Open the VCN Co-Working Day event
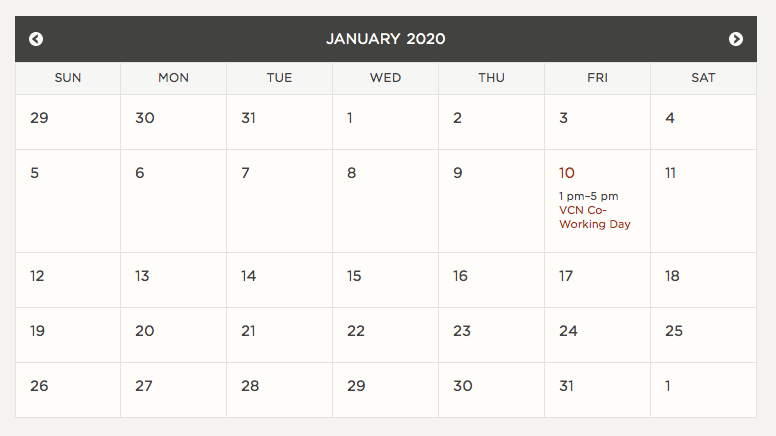Image resolution: width=776 pixels, height=436 pixels. (x=595, y=217)
